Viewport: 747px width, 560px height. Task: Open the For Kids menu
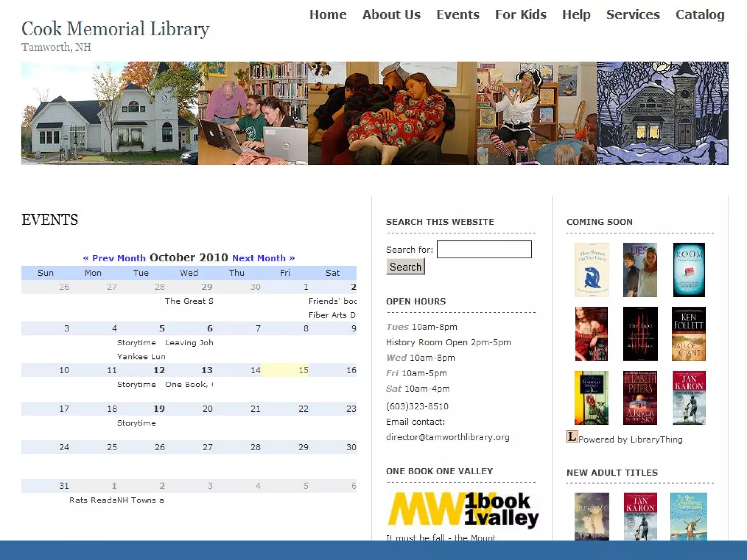click(x=520, y=15)
